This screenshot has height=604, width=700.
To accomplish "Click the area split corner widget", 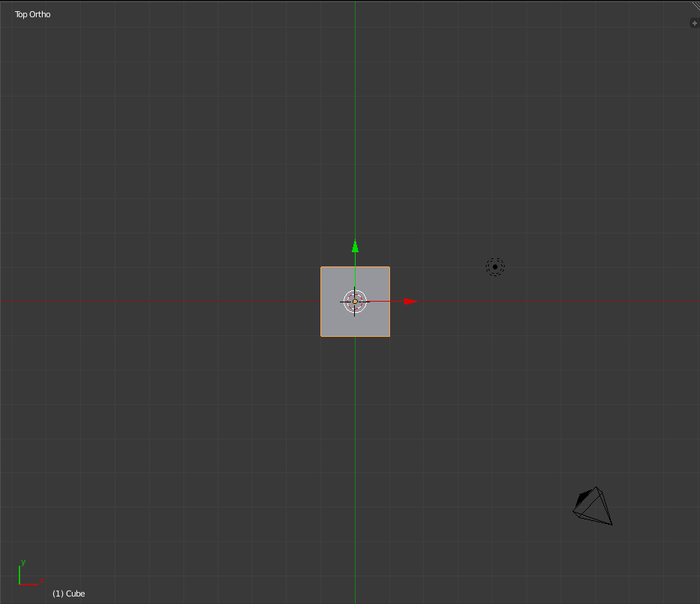I will point(696,5).
